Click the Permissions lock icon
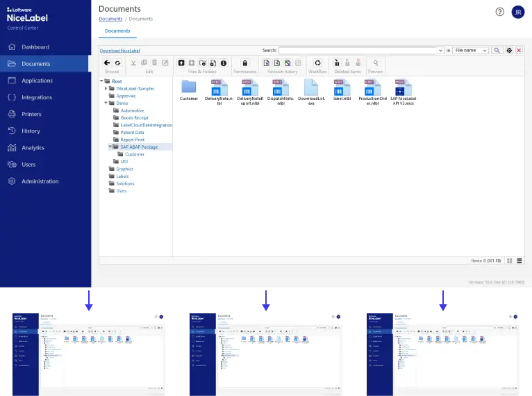 244,63
